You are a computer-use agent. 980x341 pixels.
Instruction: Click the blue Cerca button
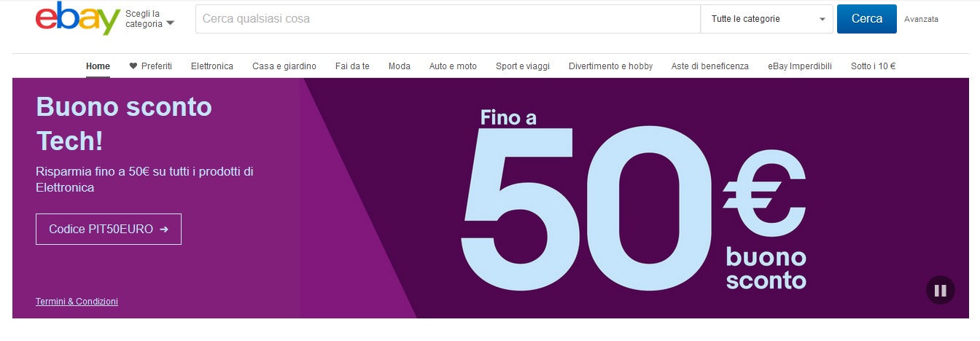867,19
